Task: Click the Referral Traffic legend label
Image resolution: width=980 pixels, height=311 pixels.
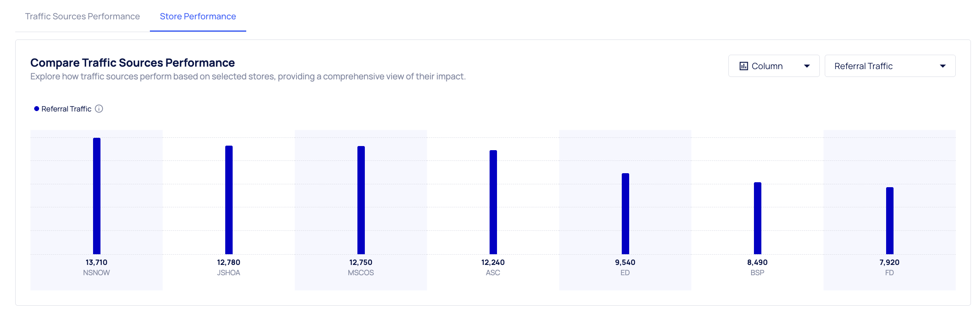Action: (66, 109)
